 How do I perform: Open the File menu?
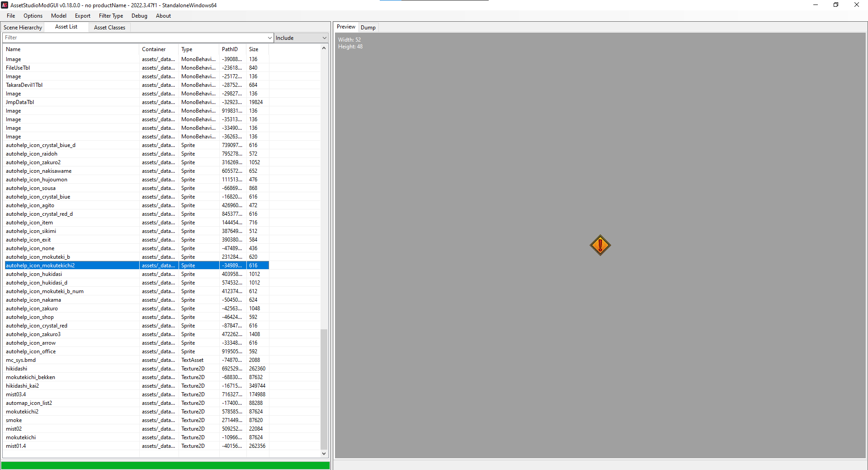point(11,16)
